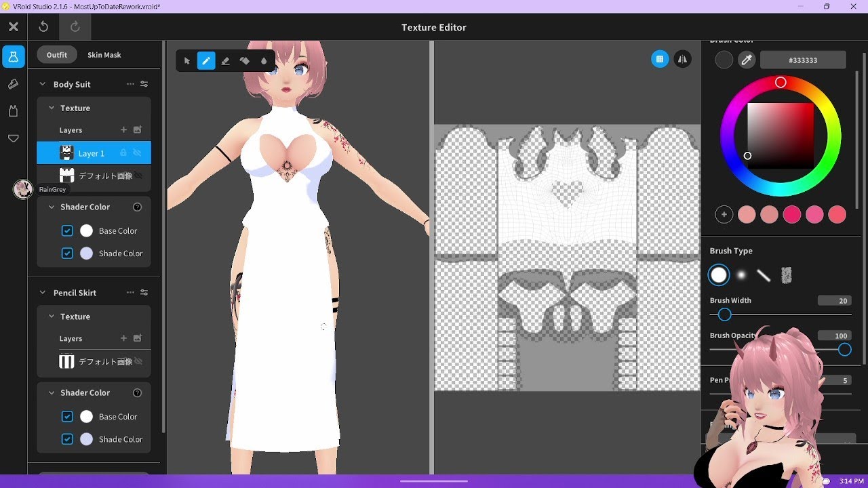Select the eraser tool

pyautogui.click(x=225, y=61)
